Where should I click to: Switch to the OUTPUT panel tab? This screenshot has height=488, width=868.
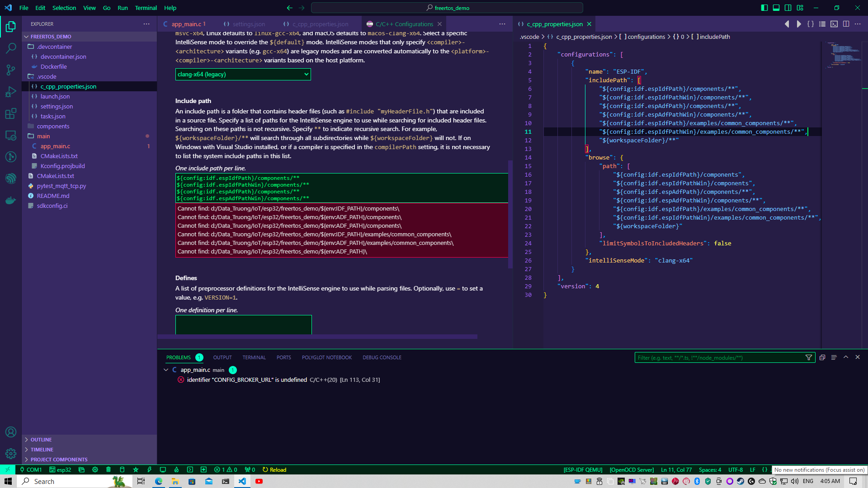[222, 357]
